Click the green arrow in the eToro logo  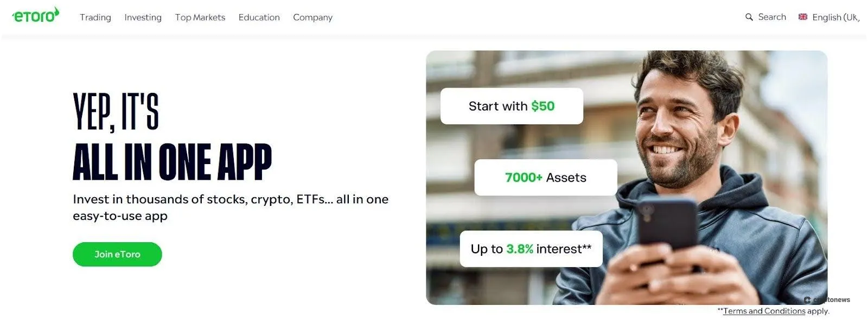[55, 10]
